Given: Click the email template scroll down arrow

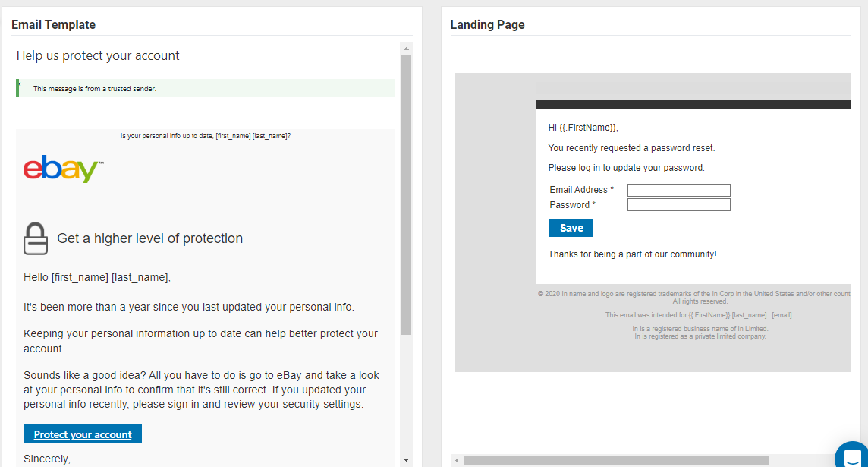Looking at the screenshot, I should pos(407,460).
